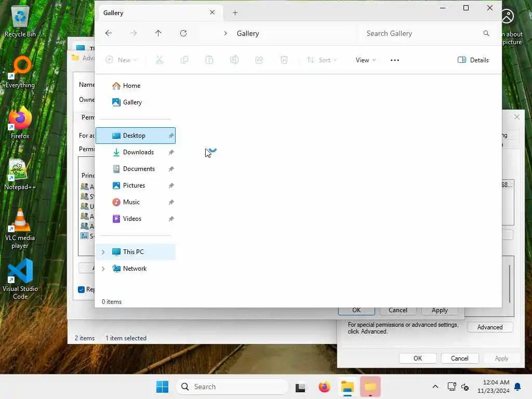Screen dimensions: 532x399
Task: Click the search magnifier in Search Gallery
Action: [x=486, y=33]
